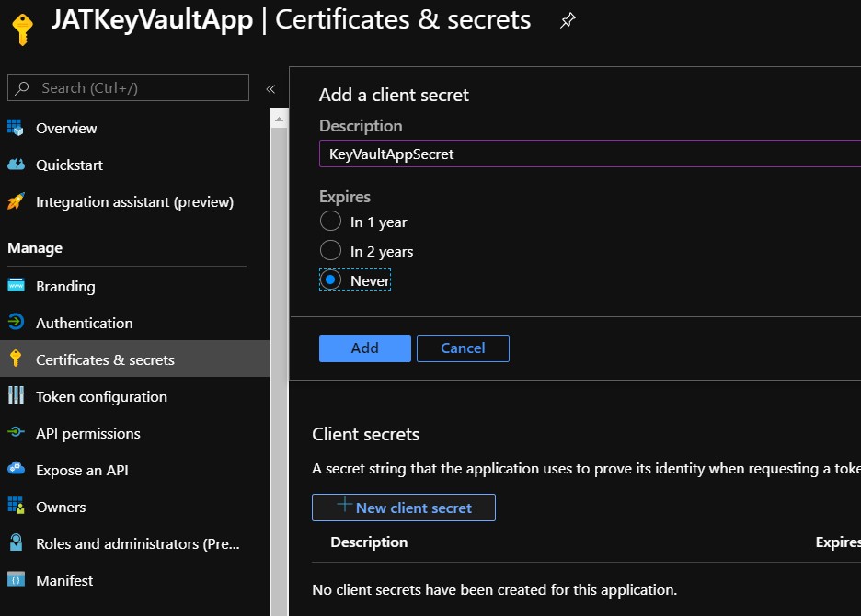861x616 pixels.
Task: Click New client secret button
Action: pos(404,508)
